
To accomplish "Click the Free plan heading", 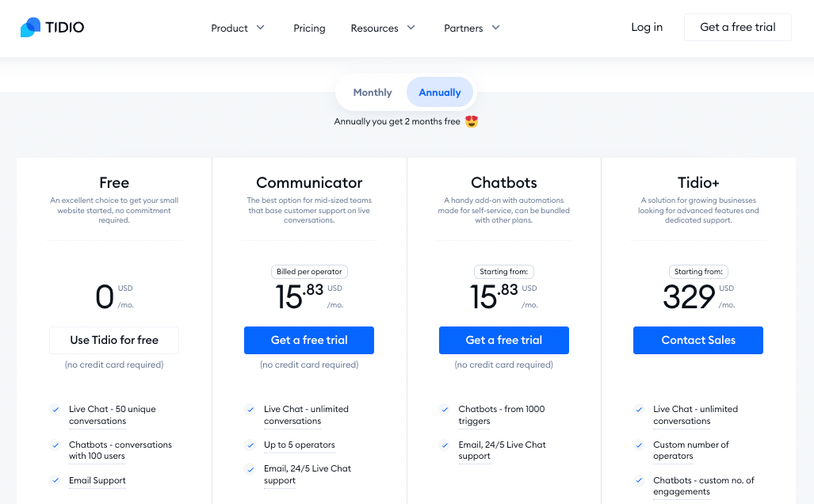I will (x=114, y=183).
